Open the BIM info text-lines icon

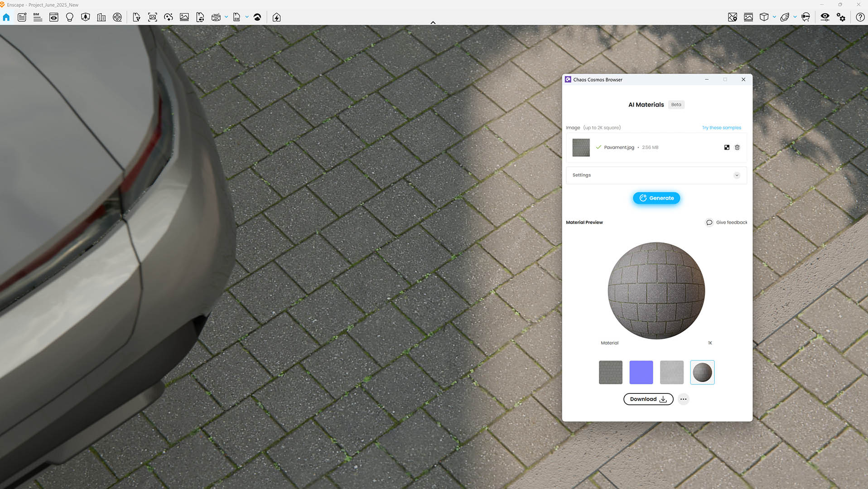(38, 17)
